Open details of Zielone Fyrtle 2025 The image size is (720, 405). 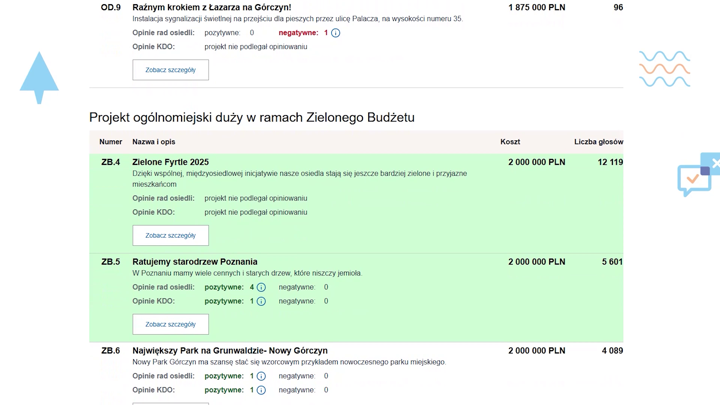pyautogui.click(x=170, y=236)
